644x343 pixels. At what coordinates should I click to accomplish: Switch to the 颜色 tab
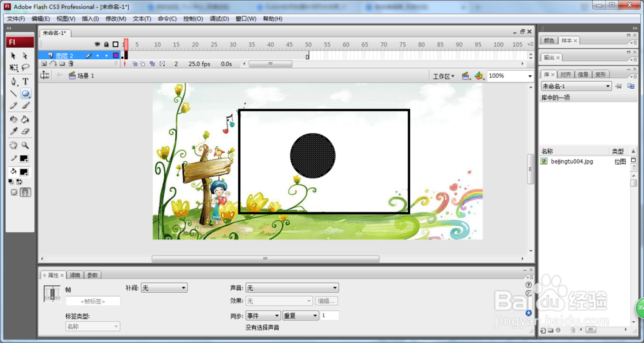pos(549,40)
